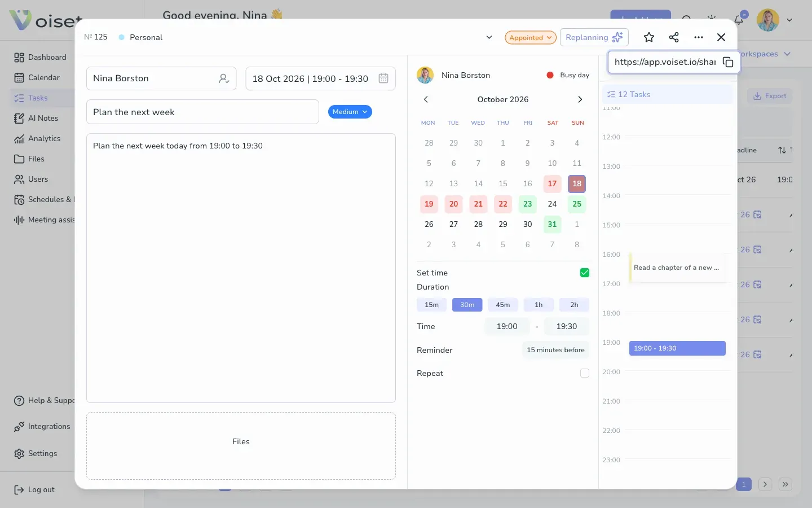Click the Plan the next week title field
Screen dimensions: 812x508
pyautogui.click(x=202, y=112)
